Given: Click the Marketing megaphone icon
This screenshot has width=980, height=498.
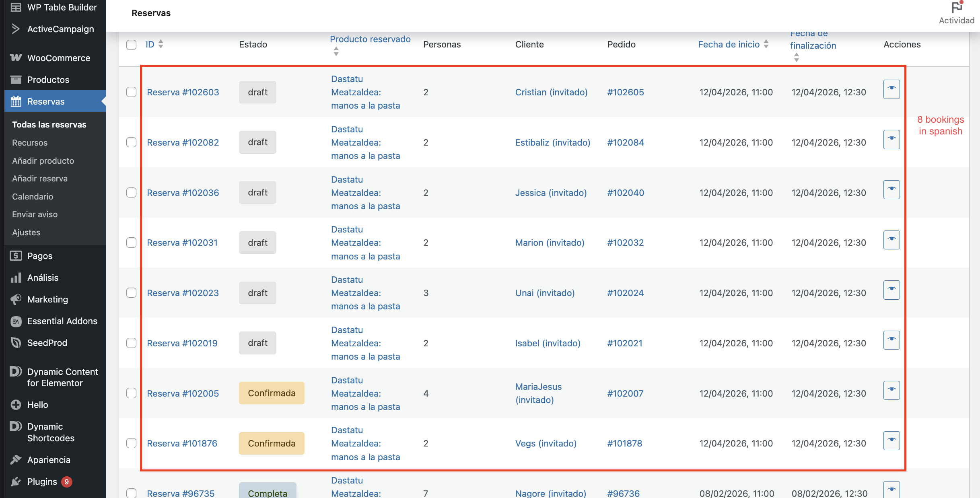Looking at the screenshot, I should click(x=16, y=299).
